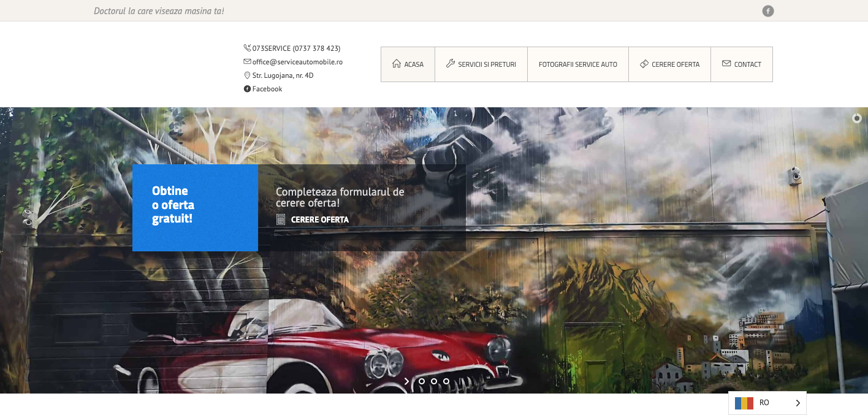Image resolution: width=868 pixels, height=415 pixels.
Task: Follow the CERERE OFERTA link in the banner
Action: (320, 219)
